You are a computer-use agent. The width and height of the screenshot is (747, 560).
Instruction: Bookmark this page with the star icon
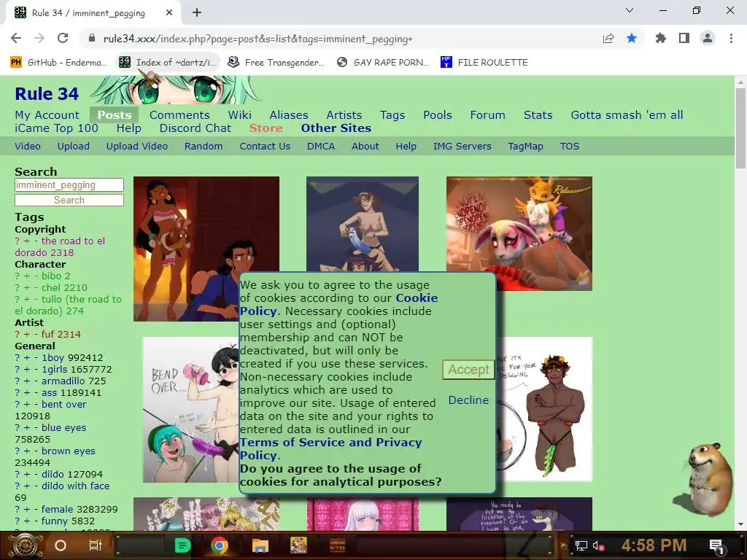point(632,39)
